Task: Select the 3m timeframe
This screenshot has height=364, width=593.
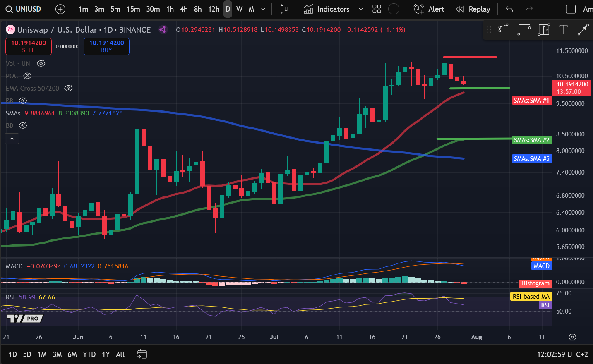Action: point(99,9)
